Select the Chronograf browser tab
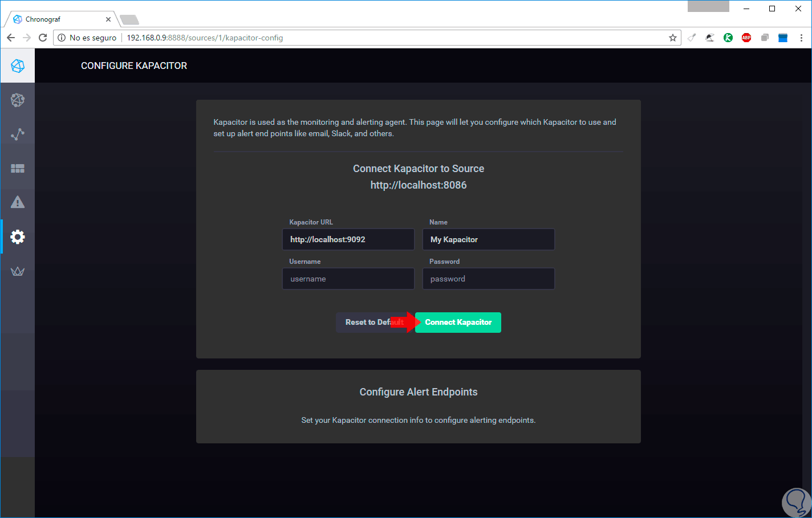The height and width of the screenshot is (518, 812). 62,19
